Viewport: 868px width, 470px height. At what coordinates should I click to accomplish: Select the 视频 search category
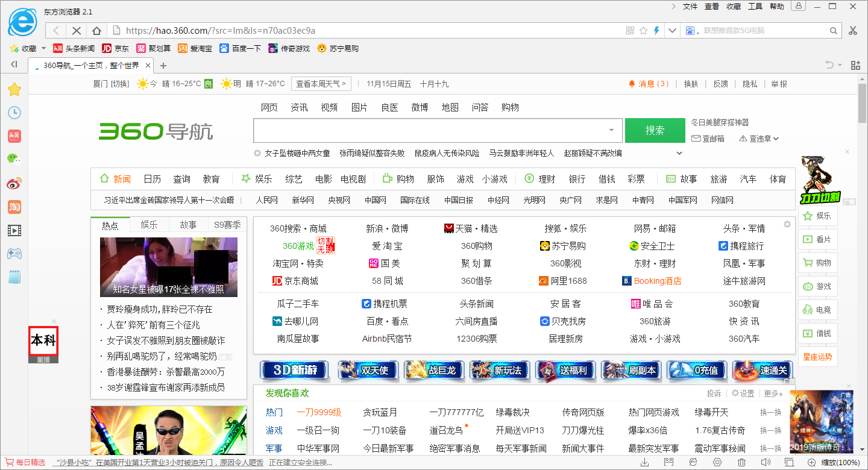click(329, 107)
